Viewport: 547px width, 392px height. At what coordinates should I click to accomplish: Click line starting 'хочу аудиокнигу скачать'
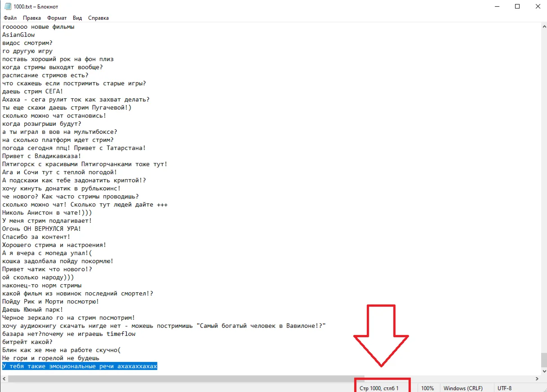[164, 326]
